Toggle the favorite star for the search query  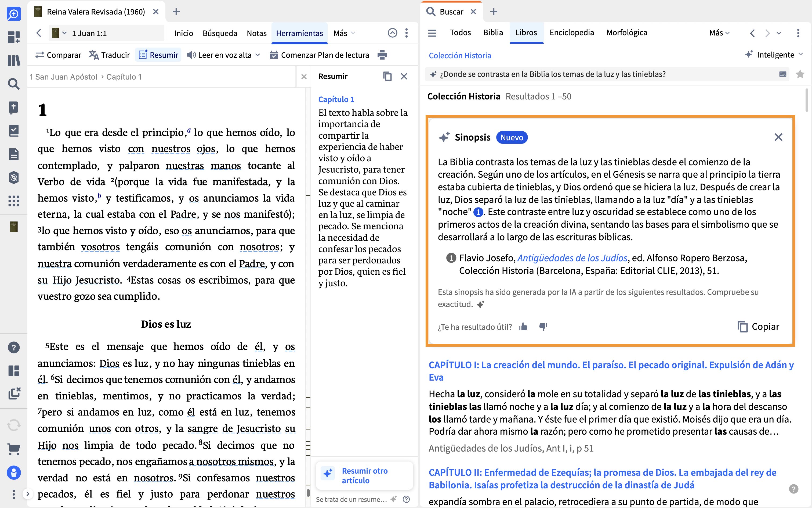800,74
